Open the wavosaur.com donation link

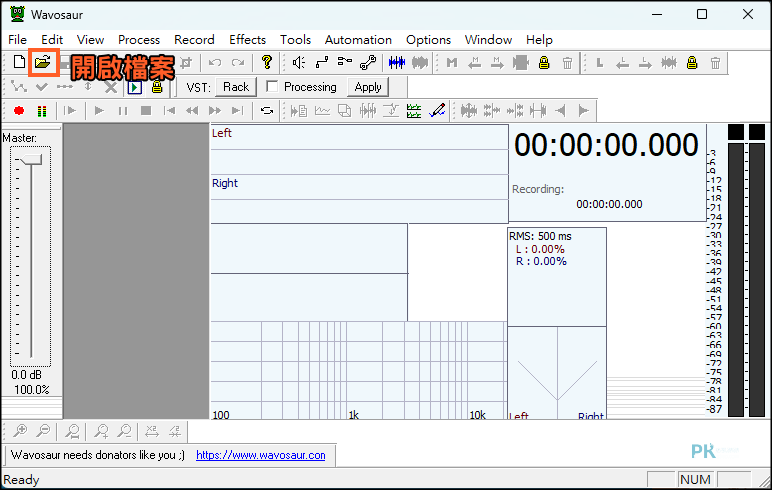click(261, 455)
